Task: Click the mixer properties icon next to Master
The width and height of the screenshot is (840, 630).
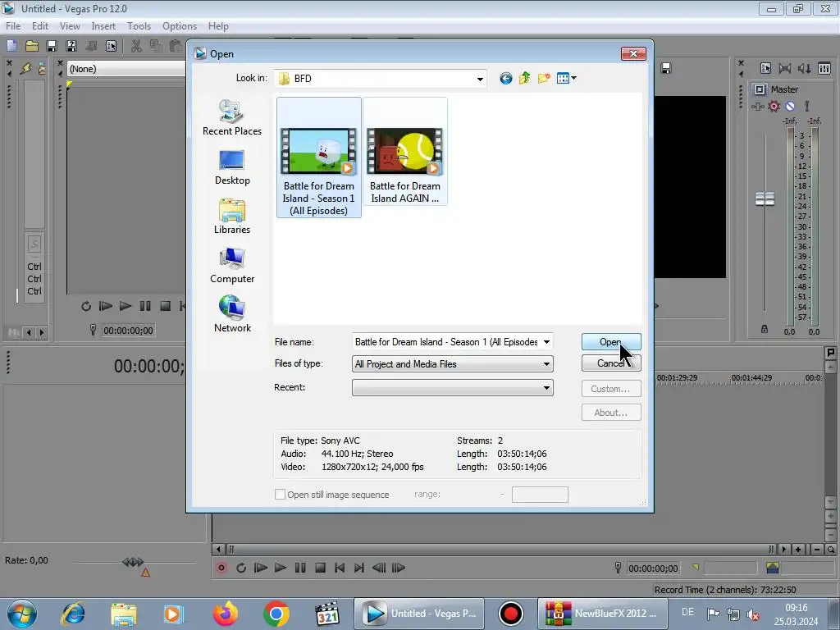Action: 766,69
